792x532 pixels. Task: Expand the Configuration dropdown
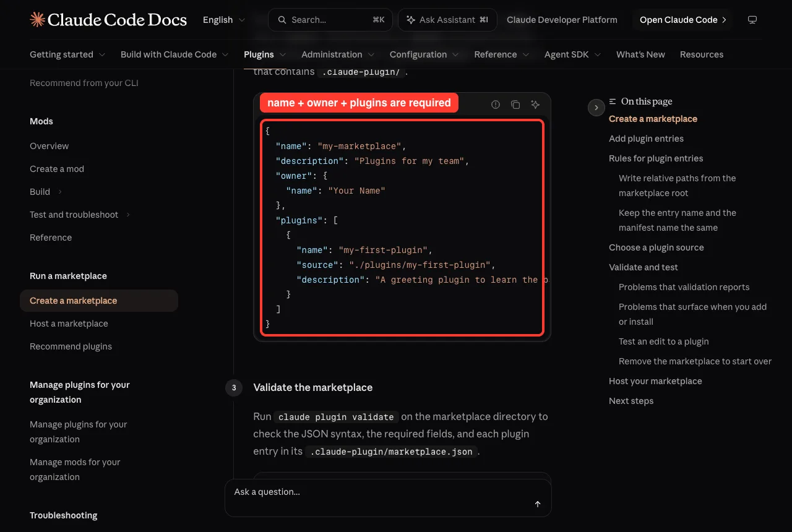coord(424,54)
